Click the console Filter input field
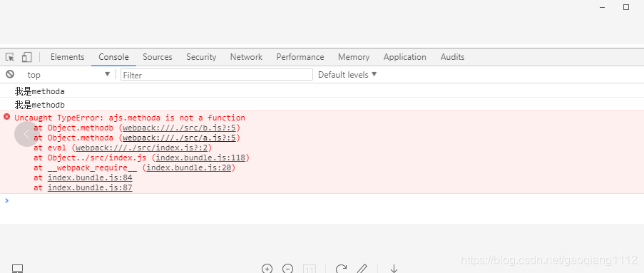Viewport: 644px width, 273px height. [x=217, y=74]
